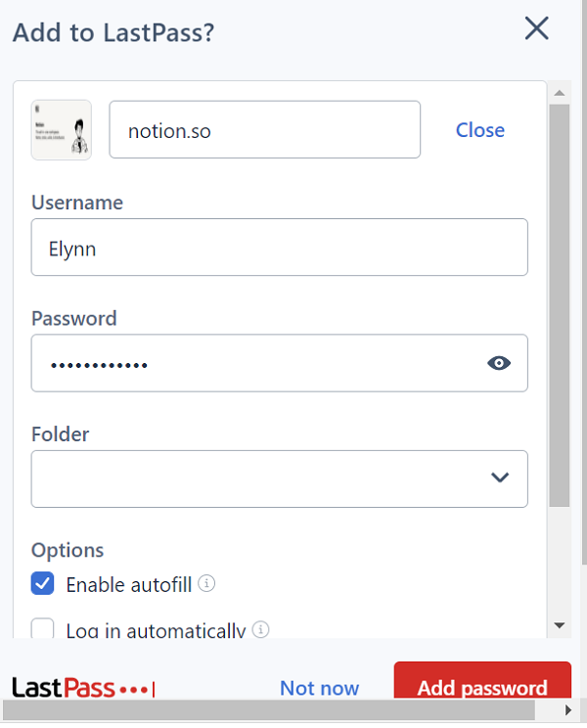Click the horizontal scroll right arrow

click(x=568, y=709)
